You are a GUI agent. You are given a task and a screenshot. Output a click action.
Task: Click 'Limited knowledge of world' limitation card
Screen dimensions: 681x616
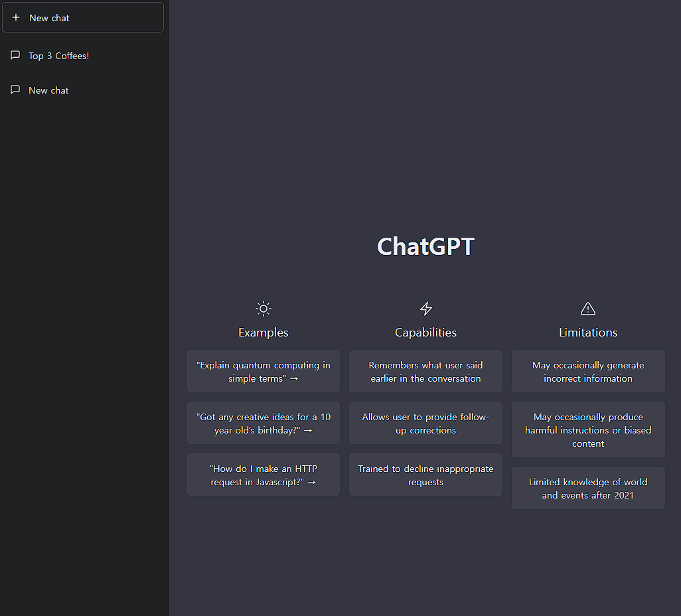point(588,489)
